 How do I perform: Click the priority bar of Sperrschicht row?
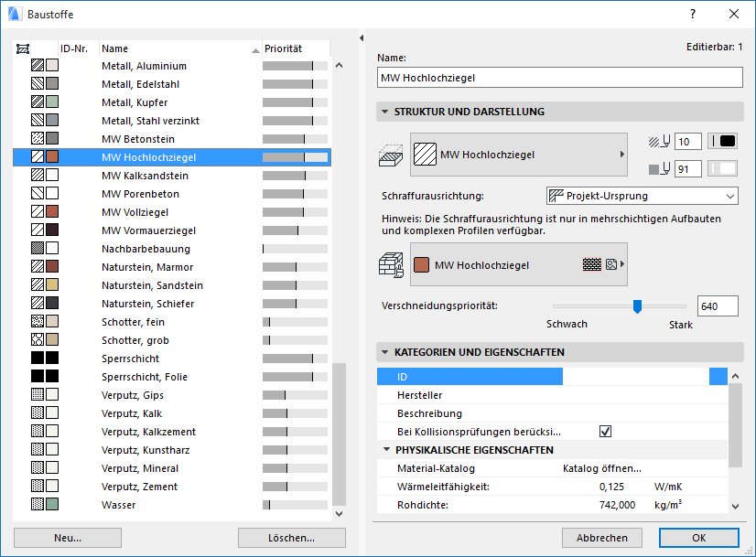pos(295,359)
